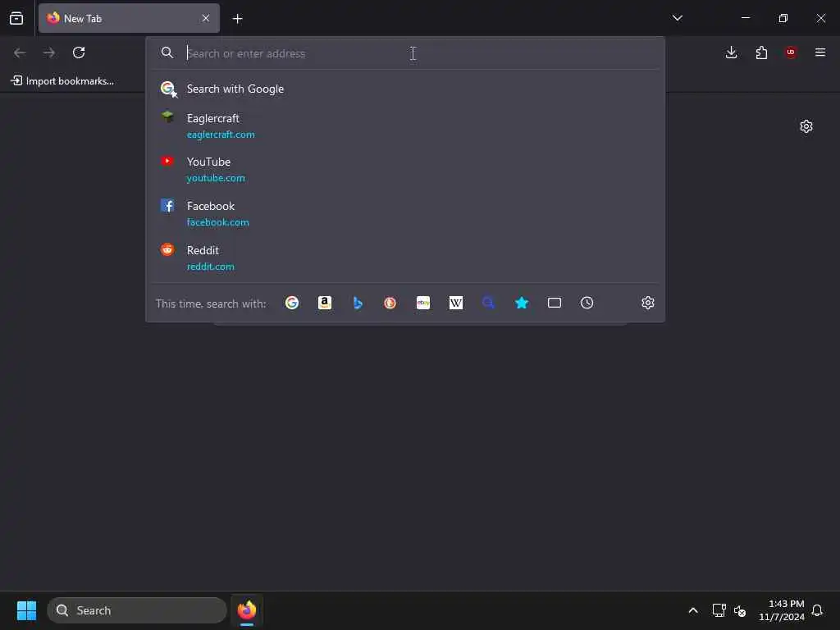Screen dimensions: 840x630
Task: Open the uBlock Origin extension
Action: pyautogui.click(x=790, y=52)
